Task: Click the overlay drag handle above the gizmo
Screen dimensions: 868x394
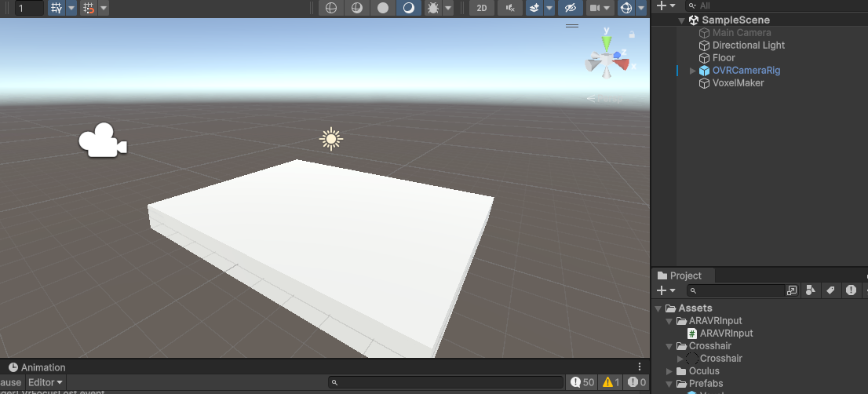Action: coord(572,25)
